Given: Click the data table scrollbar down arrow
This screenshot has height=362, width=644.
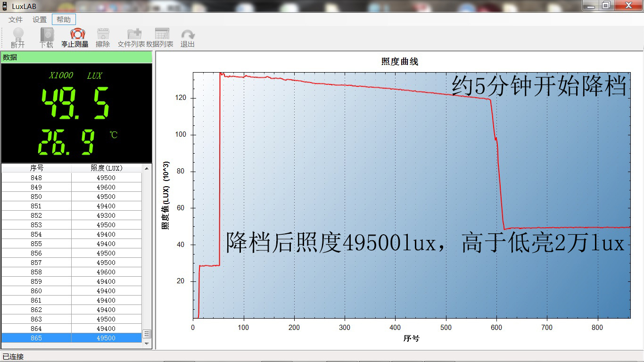Looking at the screenshot, I should click(x=147, y=344).
